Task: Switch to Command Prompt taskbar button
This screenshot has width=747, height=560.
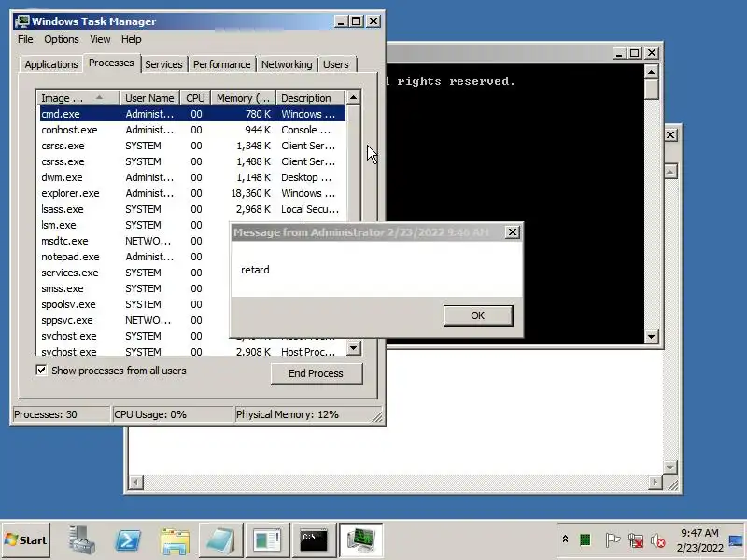Action: (x=314, y=540)
